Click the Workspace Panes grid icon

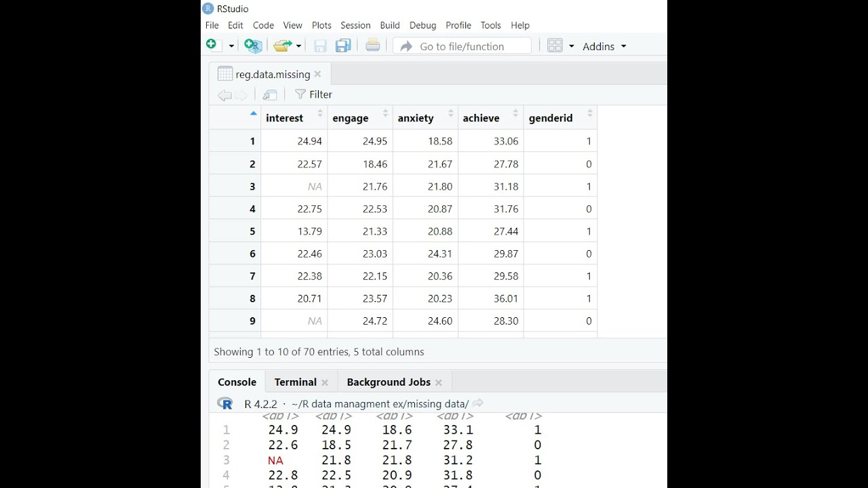[555, 45]
